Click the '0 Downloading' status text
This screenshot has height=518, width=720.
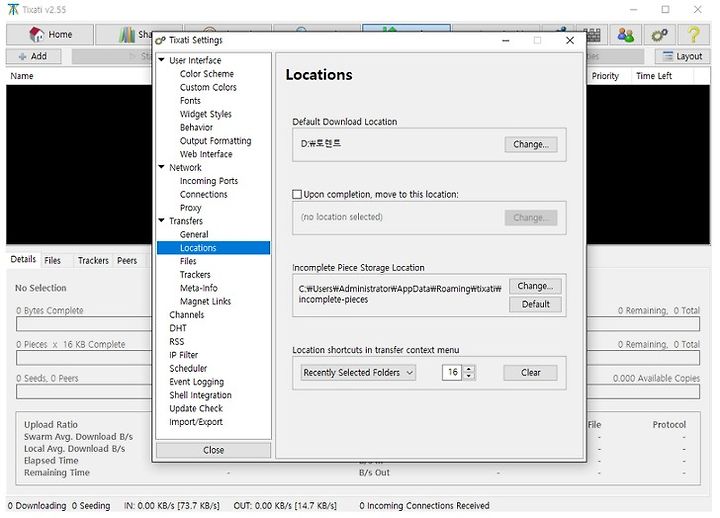(37, 506)
